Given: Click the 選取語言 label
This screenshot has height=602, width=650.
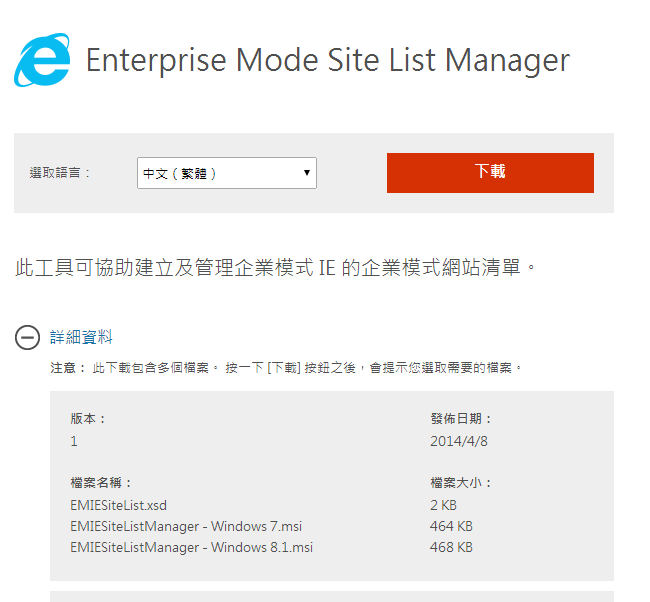Looking at the screenshot, I should pos(60,173).
